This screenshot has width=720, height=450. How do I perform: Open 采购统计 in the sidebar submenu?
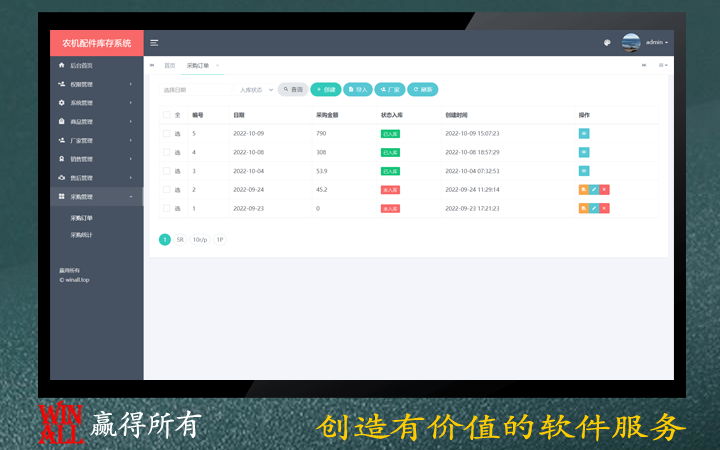click(81, 235)
